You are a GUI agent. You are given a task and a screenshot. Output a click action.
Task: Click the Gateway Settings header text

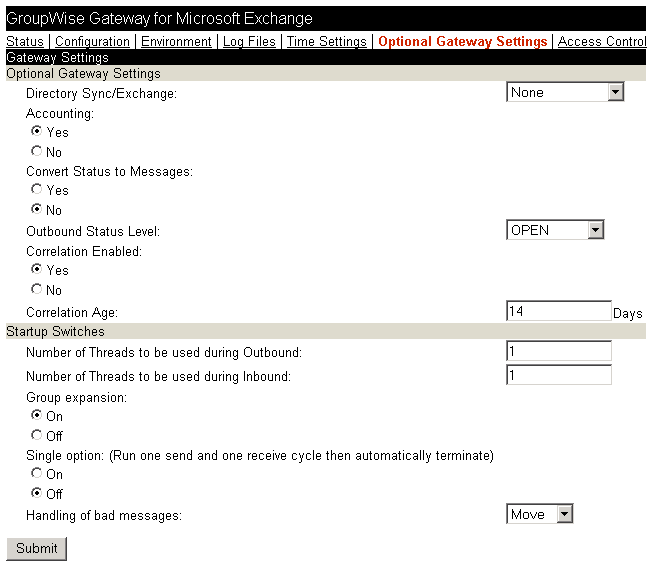[58, 58]
